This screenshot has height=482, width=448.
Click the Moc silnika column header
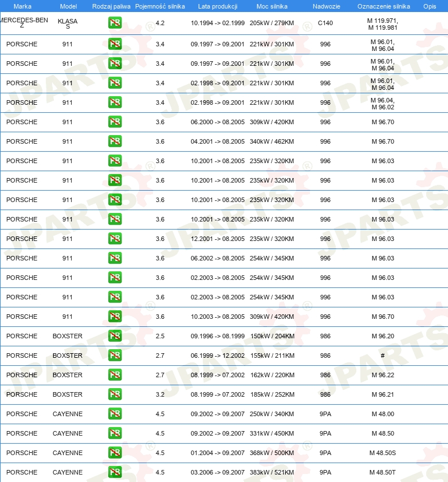pyautogui.click(x=272, y=6)
